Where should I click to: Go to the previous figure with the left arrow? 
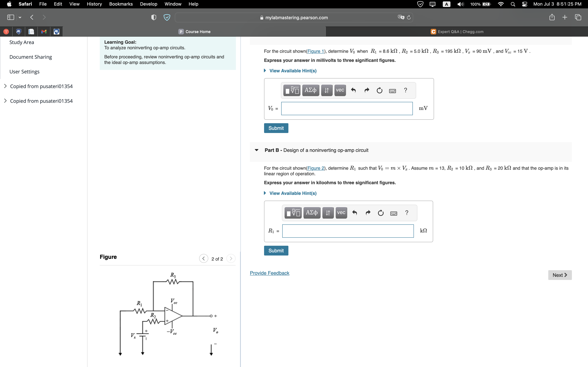[204, 258]
